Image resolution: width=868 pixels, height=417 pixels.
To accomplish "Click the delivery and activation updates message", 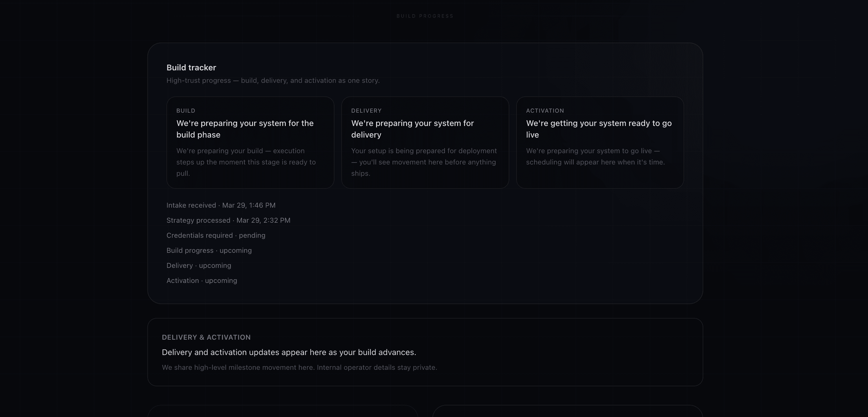I will click(x=289, y=352).
